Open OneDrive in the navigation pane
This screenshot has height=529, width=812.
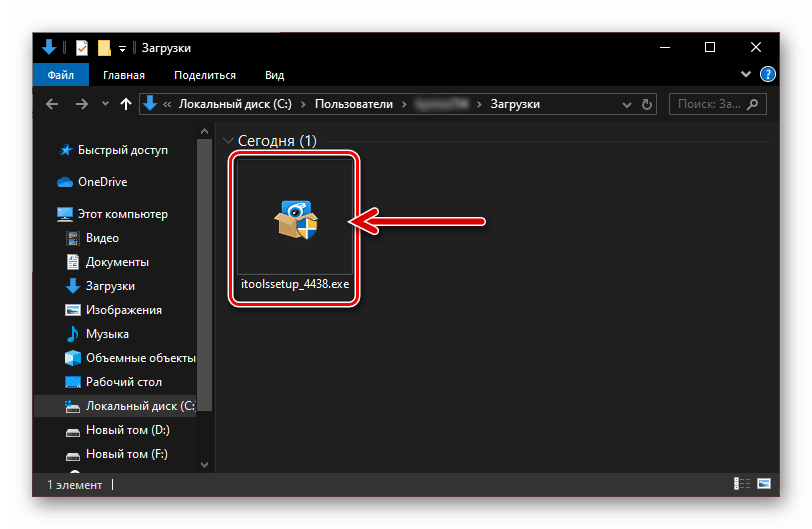103,182
